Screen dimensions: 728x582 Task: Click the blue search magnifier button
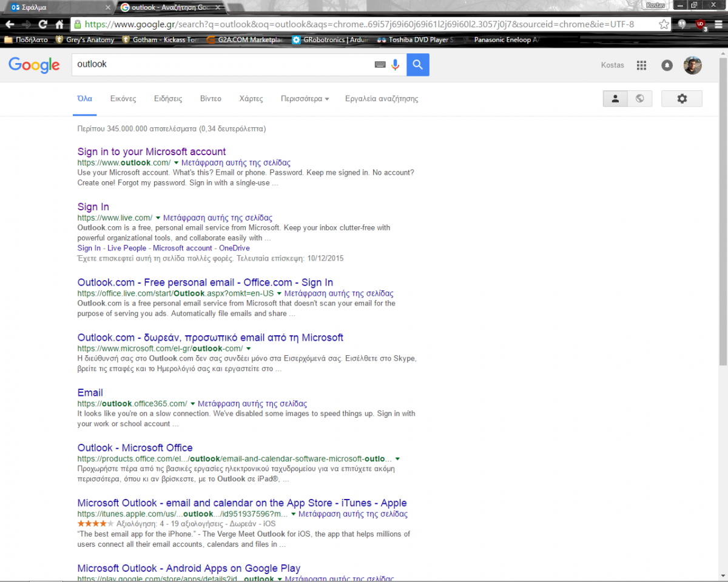point(418,64)
